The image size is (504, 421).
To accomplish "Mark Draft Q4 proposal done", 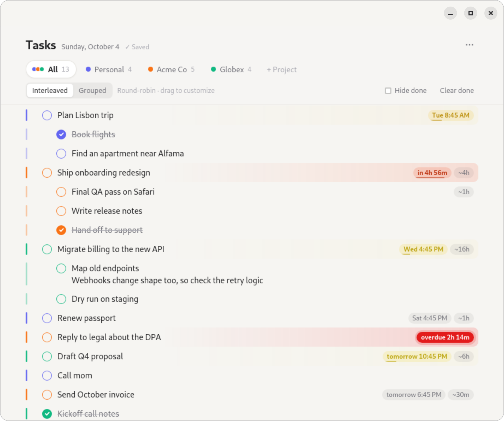I will coord(47,356).
